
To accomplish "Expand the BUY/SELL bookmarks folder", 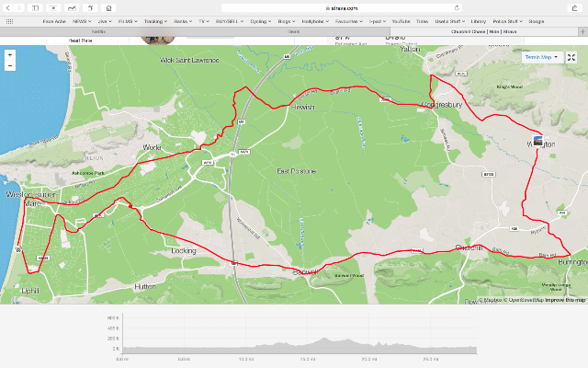I will 230,21.
